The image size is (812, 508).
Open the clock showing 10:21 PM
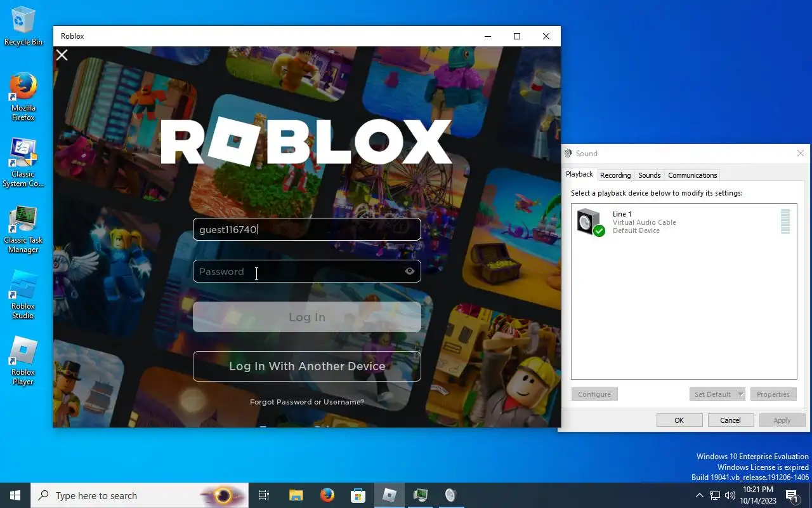[757, 495]
